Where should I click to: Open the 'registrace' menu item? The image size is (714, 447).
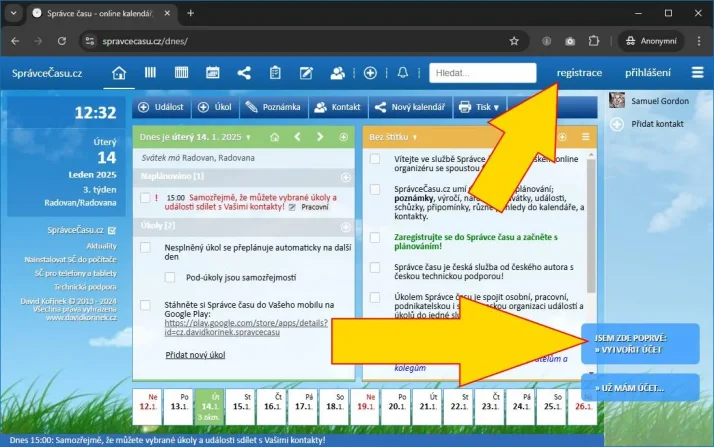[x=579, y=73]
